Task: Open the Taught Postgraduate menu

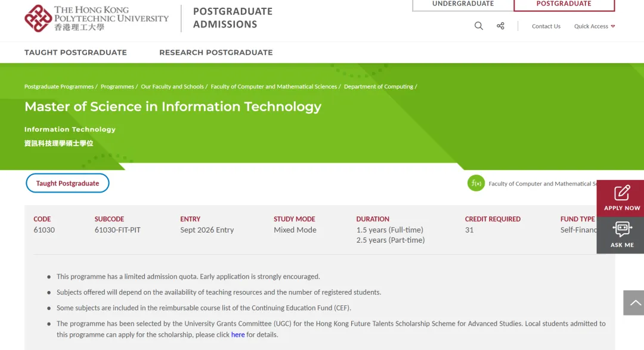Action: (76, 52)
